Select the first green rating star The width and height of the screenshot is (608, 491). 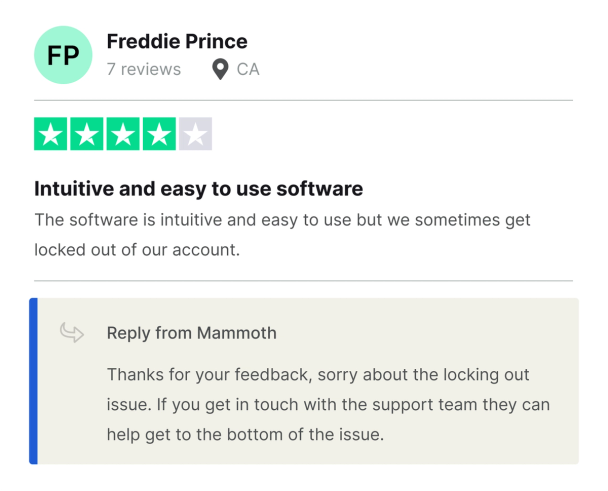click(51, 134)
